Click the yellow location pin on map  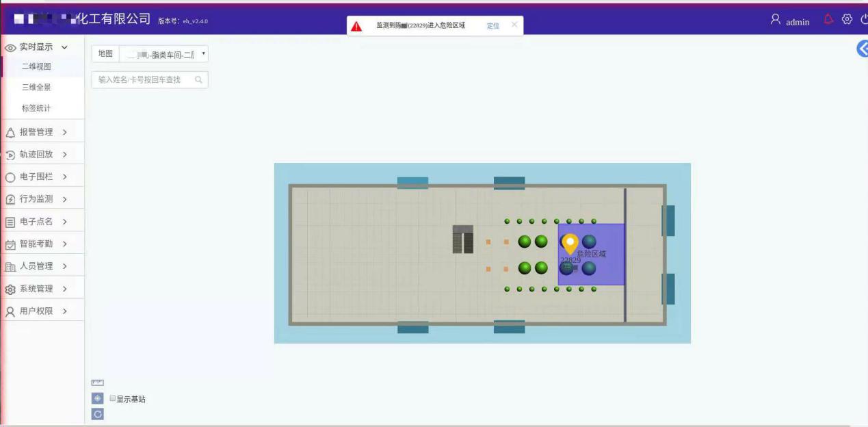point(570,244)
